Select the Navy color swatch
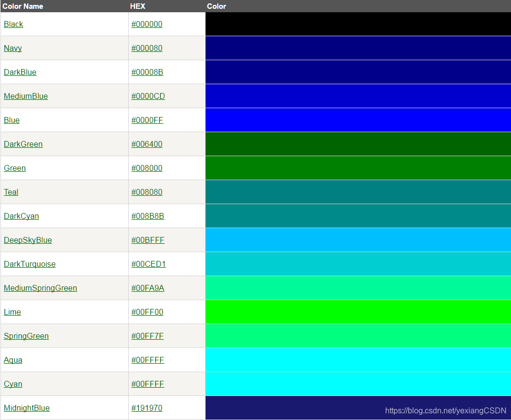Image resolution: width=511 pixels, height=420 pixels. [358, 48]
